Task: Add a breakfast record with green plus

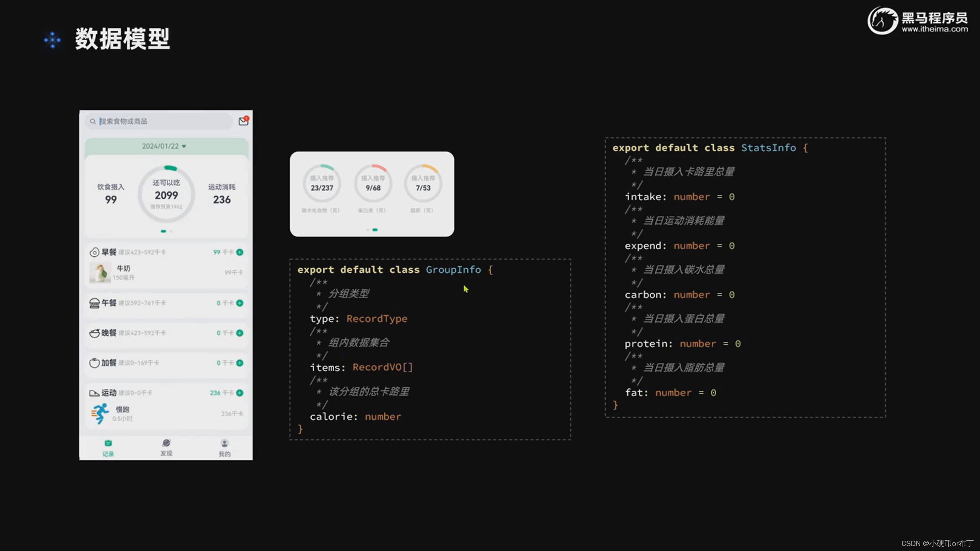Action: click(240, 252)
